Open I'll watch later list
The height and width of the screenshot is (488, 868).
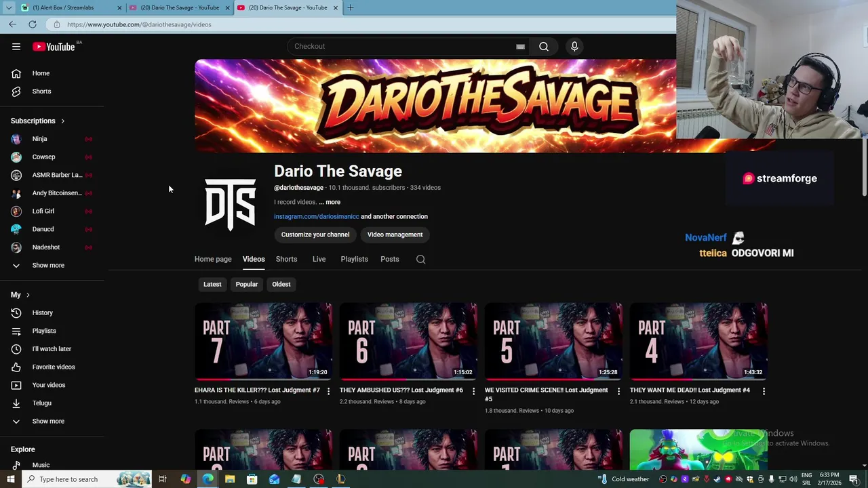tap(52, 349)
